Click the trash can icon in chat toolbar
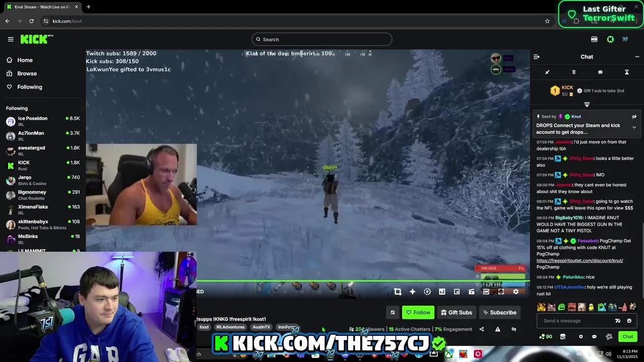The width and height of the screenshot is (644, 362). coord(574,72)
